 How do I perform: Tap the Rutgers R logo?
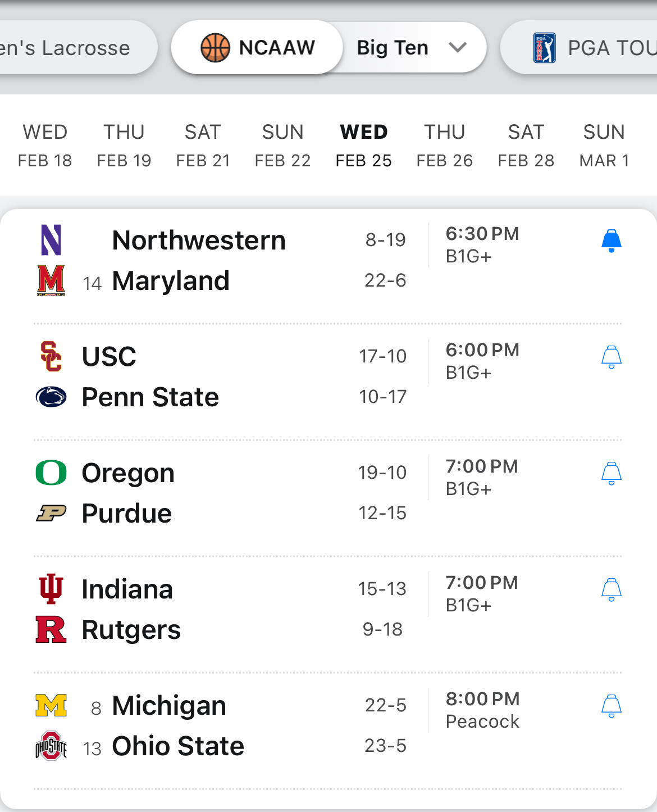click(x=51, y=629)
